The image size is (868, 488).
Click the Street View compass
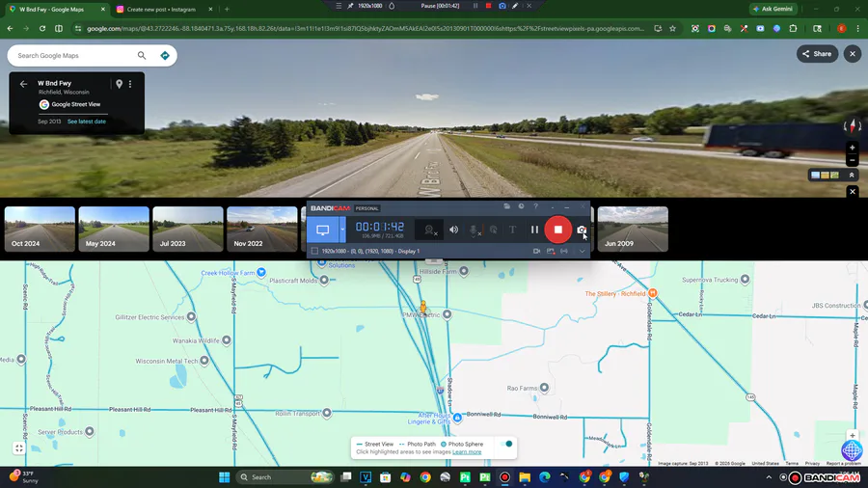coord(853,125)
